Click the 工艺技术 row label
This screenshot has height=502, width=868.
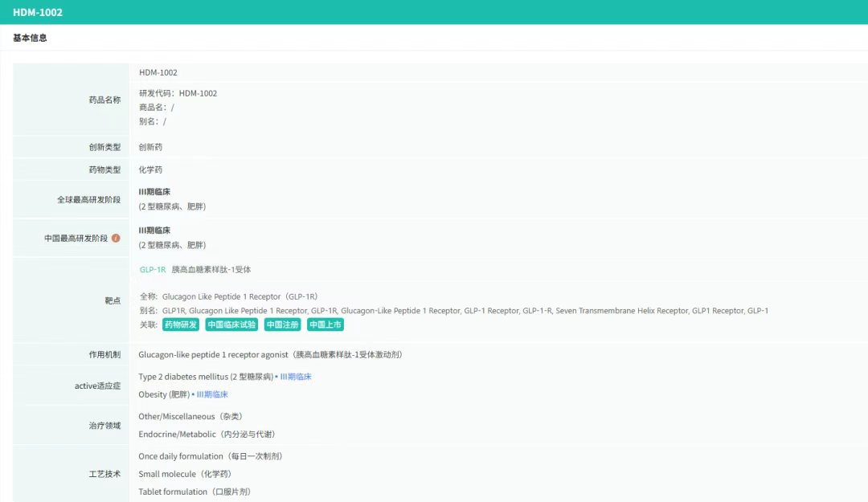click(x=104, y=474)
